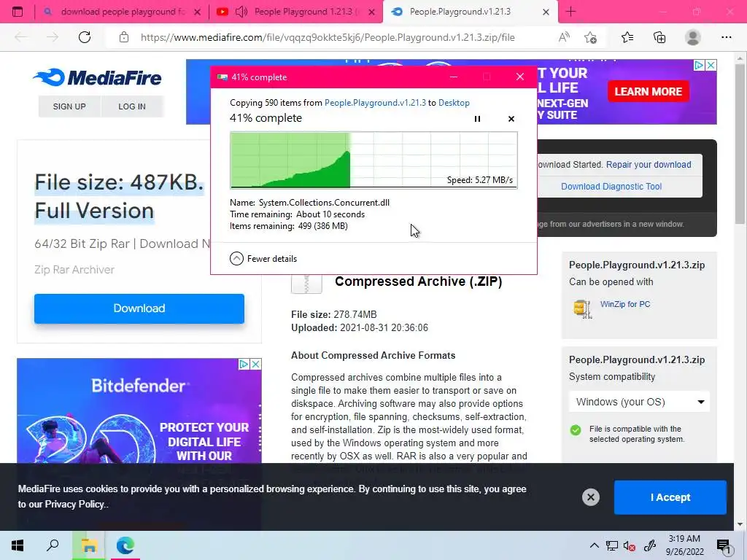This screenshot has width=747, height=560.
Task: Mute the YouTube tab speaker icon
Action: coord(241,12)
